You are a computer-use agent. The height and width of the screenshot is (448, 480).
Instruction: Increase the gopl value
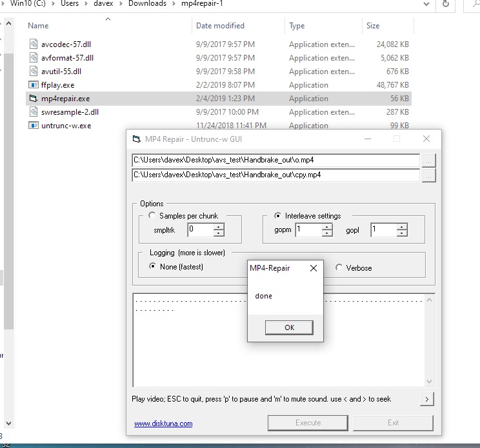pyautogui.click(x=402, y=227)
